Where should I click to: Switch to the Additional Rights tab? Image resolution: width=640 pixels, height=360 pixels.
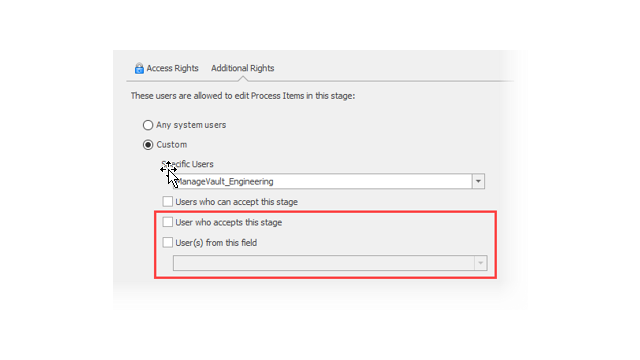[x=242, y=68]
